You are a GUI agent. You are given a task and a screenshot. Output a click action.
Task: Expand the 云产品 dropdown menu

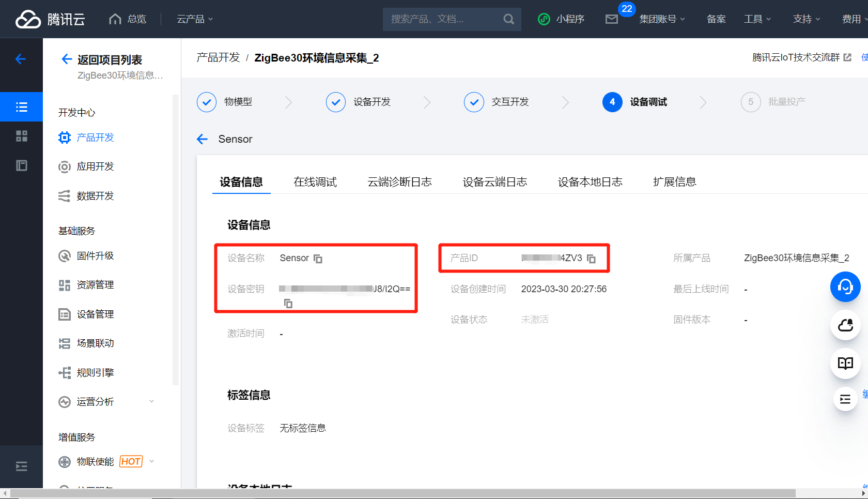(195, 19)
